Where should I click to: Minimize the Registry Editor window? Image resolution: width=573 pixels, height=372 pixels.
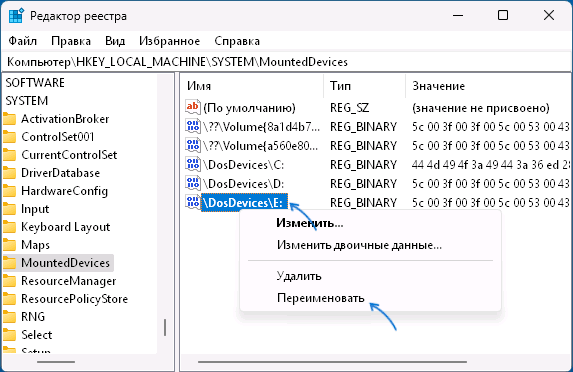pyautogui.click(x=458, y=16)
